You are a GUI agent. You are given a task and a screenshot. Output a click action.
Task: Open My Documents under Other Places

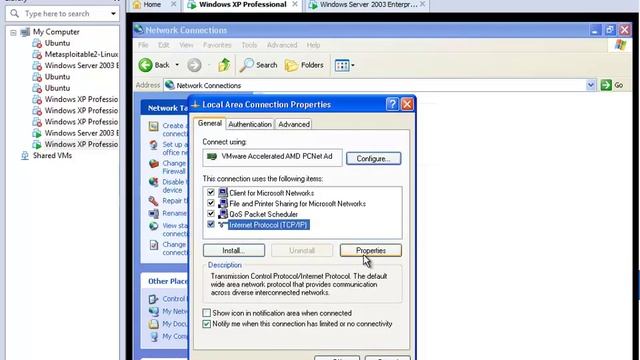click(175, 324)
